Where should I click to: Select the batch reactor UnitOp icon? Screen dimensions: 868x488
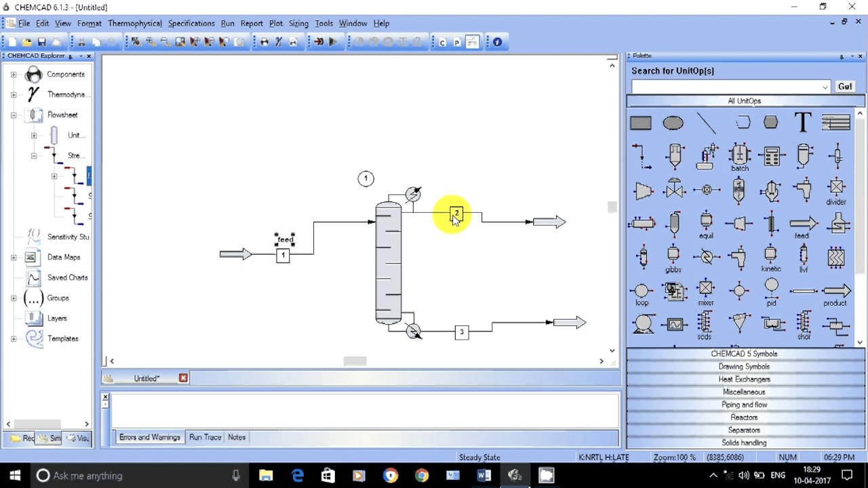tap(739, 157)
